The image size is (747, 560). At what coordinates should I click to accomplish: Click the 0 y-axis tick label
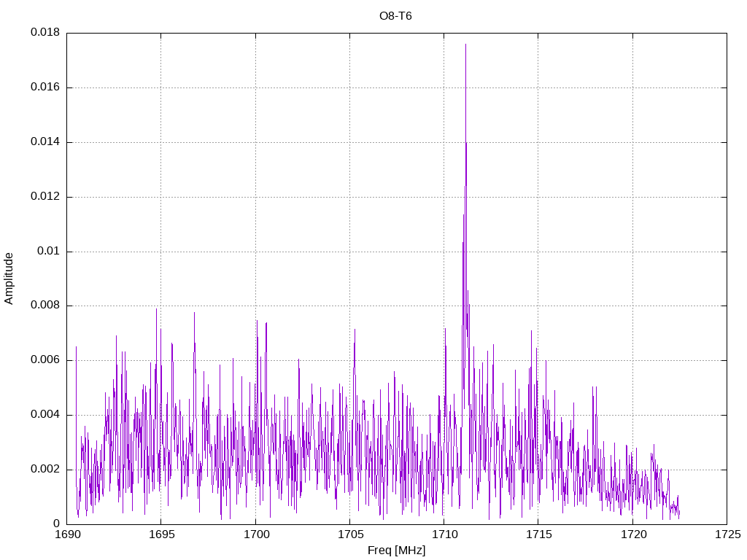click(57, 524)
